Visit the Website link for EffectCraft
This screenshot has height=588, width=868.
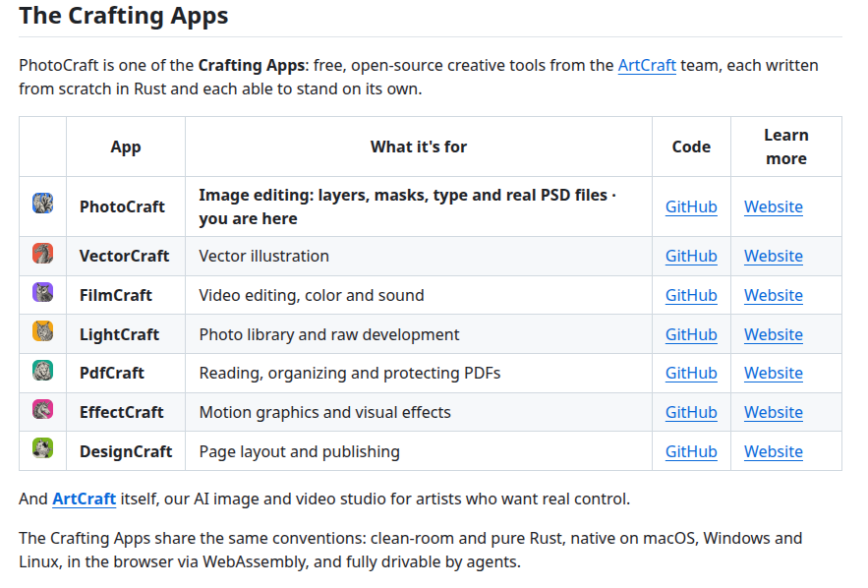click(x=774, y=413)
